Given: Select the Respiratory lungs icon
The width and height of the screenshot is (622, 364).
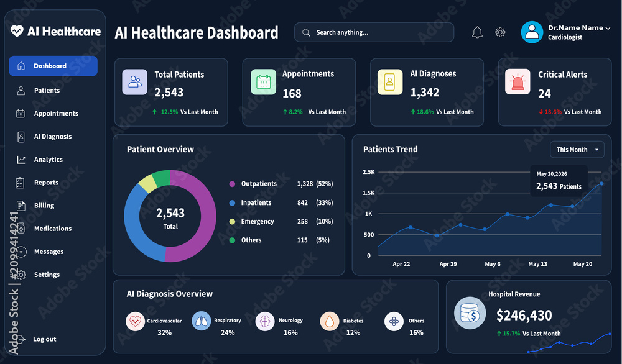Looking at the screenshot, I should pos(202,321).
